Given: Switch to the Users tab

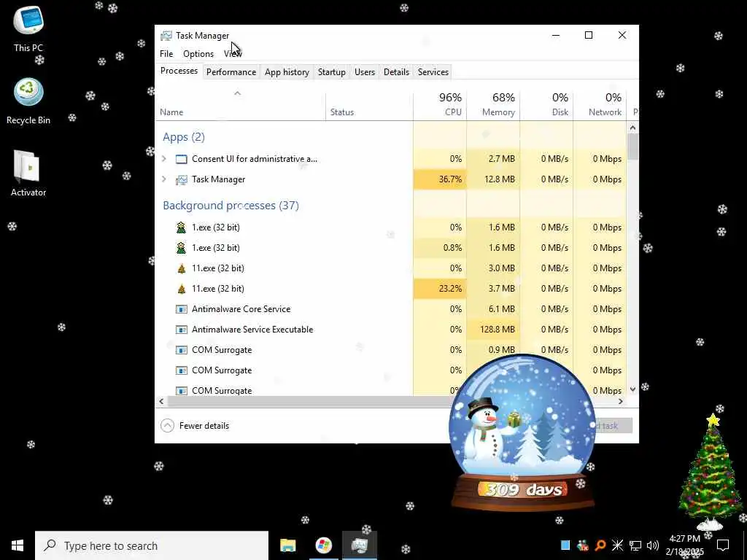Looking at the screenshot, I should click(365, 72).
